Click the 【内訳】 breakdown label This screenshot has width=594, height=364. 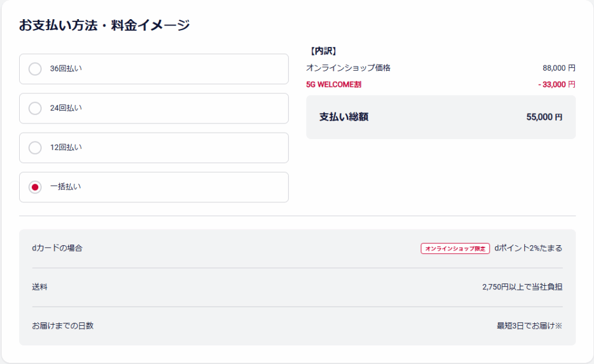[x=323, y=52]
